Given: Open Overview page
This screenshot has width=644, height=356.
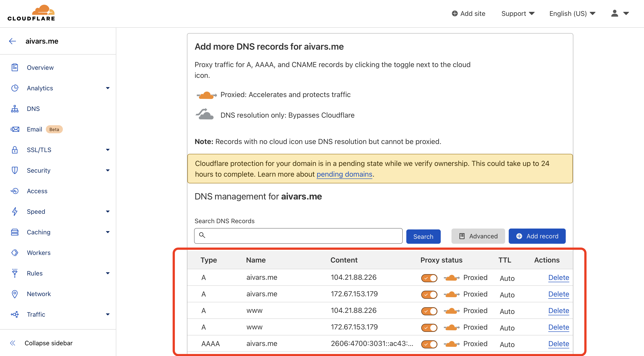Looking at the screenshot, I should [x=40, y=67].
